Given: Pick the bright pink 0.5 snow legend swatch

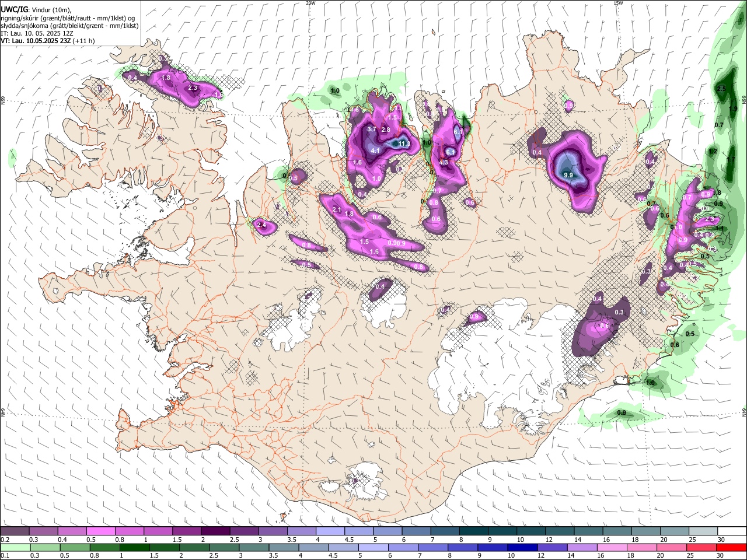Looking at the screenshot, I should [x=100, y=531].
